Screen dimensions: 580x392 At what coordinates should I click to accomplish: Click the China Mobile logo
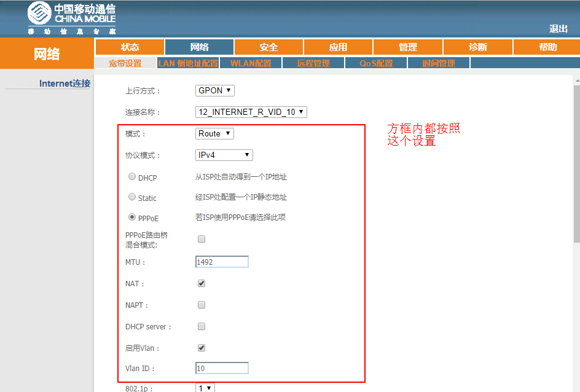click(x=72, y=18)
